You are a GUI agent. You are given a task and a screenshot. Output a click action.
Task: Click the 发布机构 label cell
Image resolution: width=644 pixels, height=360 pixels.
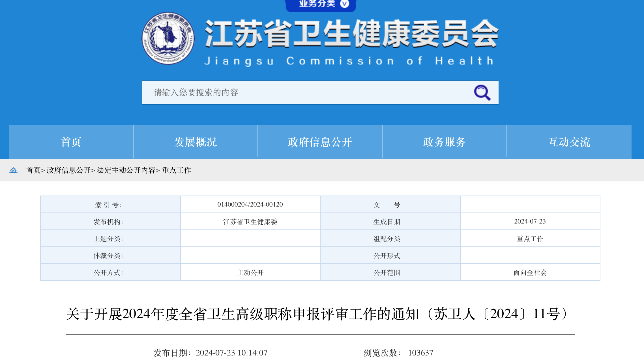110,221
